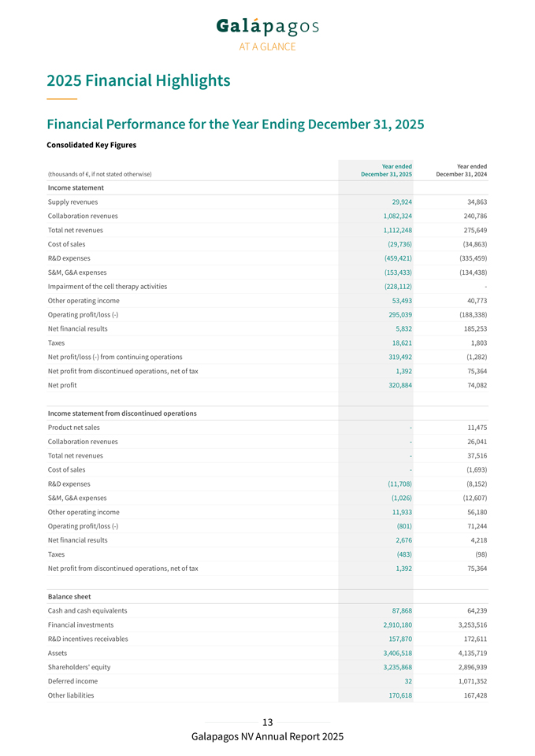This screenshot has width=535, height=756.
Task: Select the "Balance sheet" section label
Action: 69,596
